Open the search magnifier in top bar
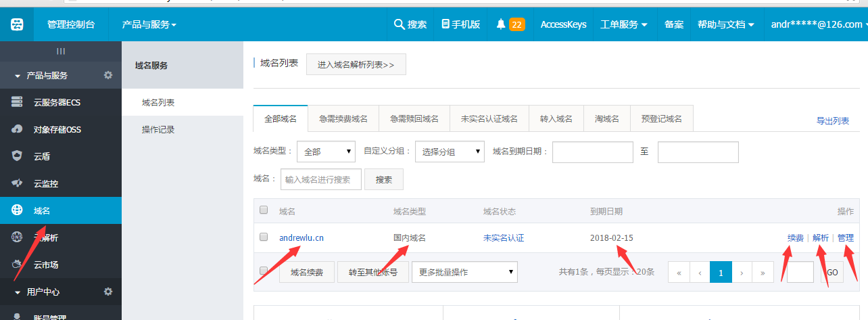Viewport: 868px width, 320px height. click(399, 24)
